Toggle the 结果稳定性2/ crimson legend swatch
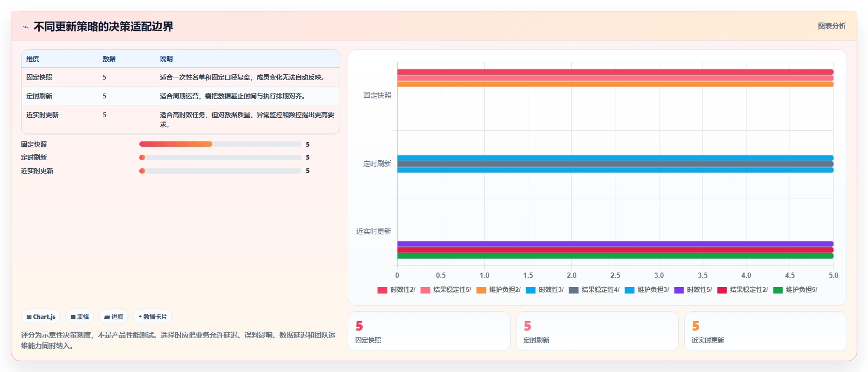 pos(722,290)
